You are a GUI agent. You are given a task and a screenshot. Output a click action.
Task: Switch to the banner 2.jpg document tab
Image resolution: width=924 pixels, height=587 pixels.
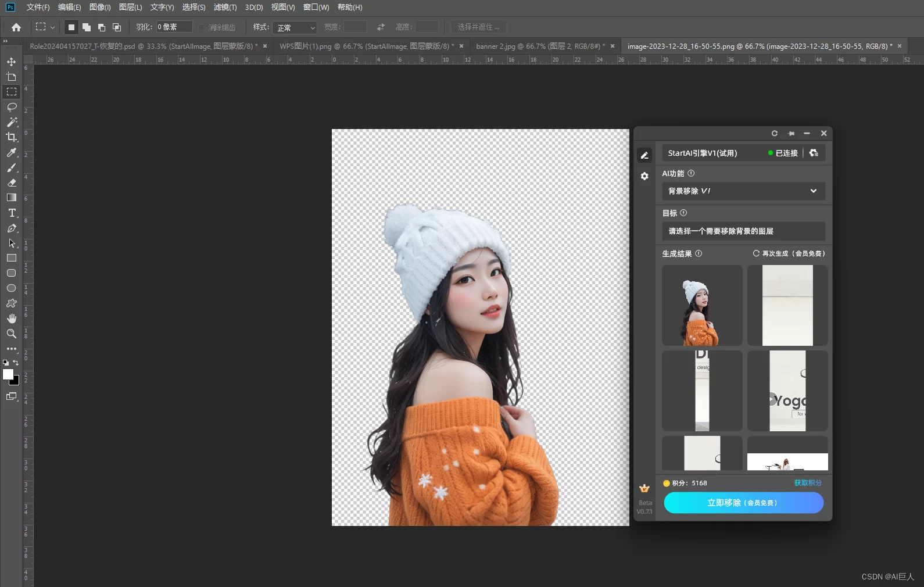tap(540, 46)
